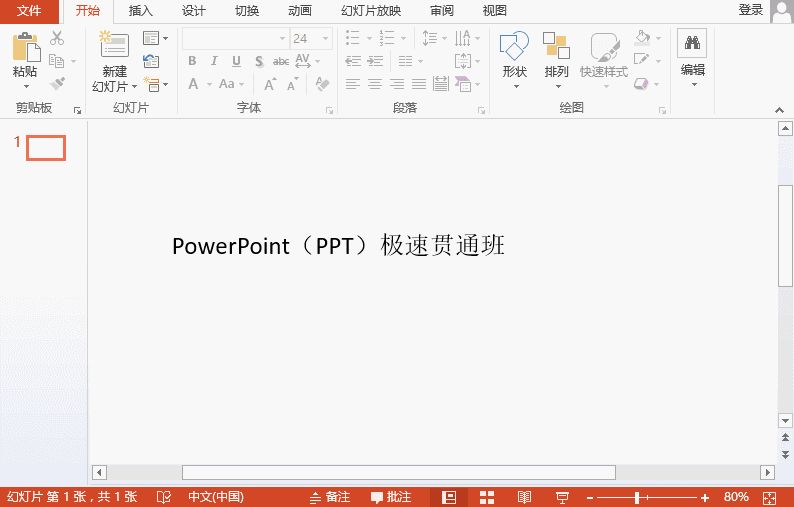Click the Edit (编辑) binoculars icon
This screenshot has width=794, height=507.
tap(692, 44)
